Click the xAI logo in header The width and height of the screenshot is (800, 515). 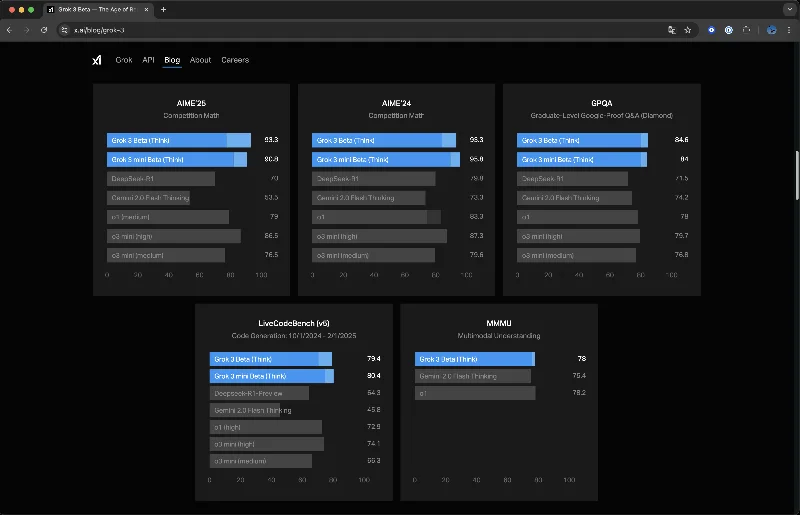tap(96, 60)
